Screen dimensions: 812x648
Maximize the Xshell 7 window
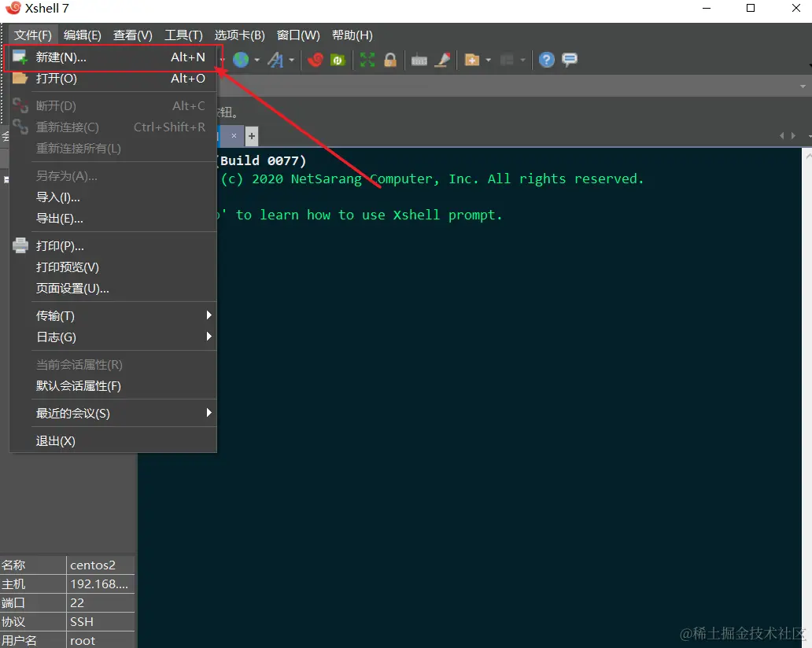click(751, 9)
